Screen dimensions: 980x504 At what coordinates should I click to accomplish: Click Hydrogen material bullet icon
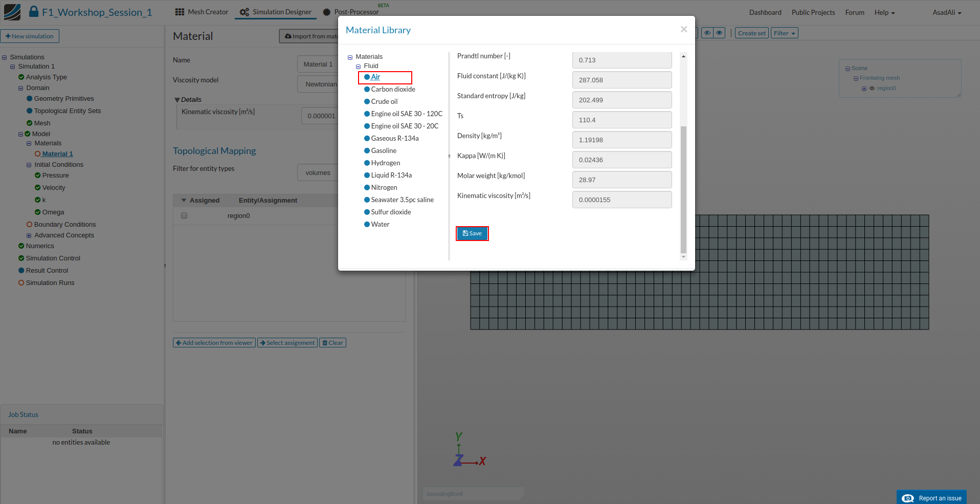(367, 163)
